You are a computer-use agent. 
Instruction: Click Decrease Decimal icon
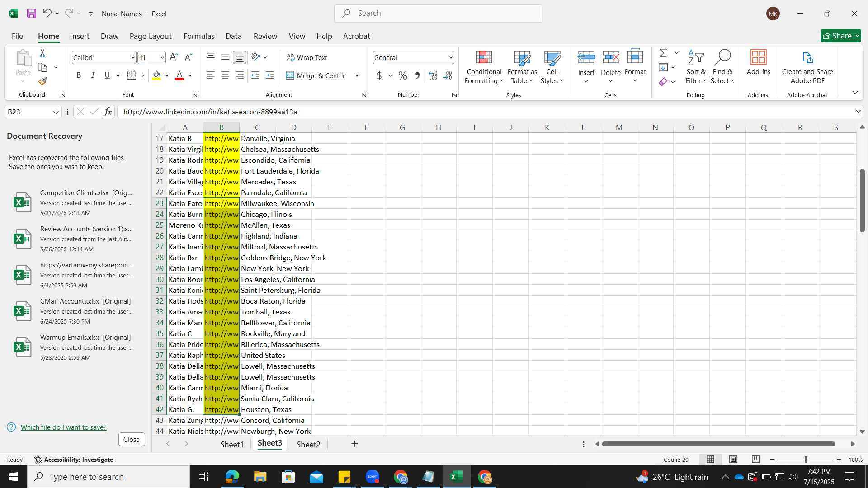click(x=448, y=75)
